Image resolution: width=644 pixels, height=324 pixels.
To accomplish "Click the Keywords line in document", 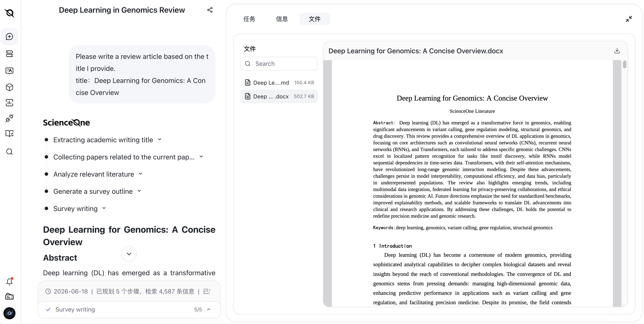I will (463, 228).
